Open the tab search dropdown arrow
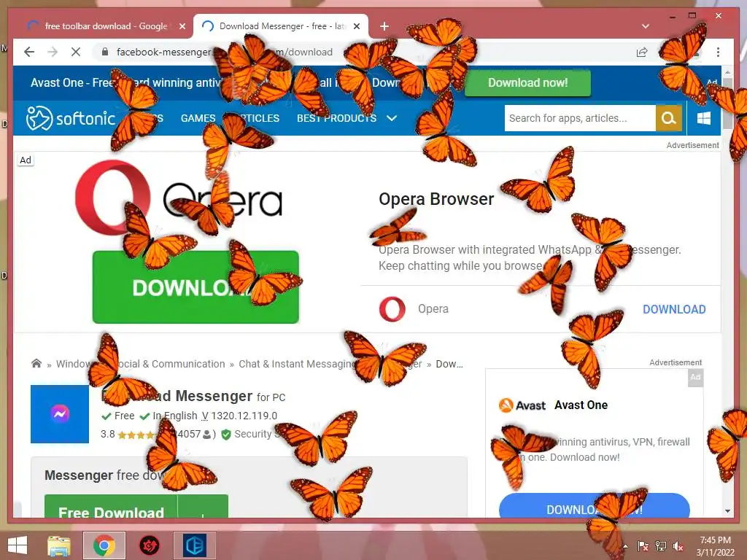Screen dimensions: 747x560 coord(646,26)
